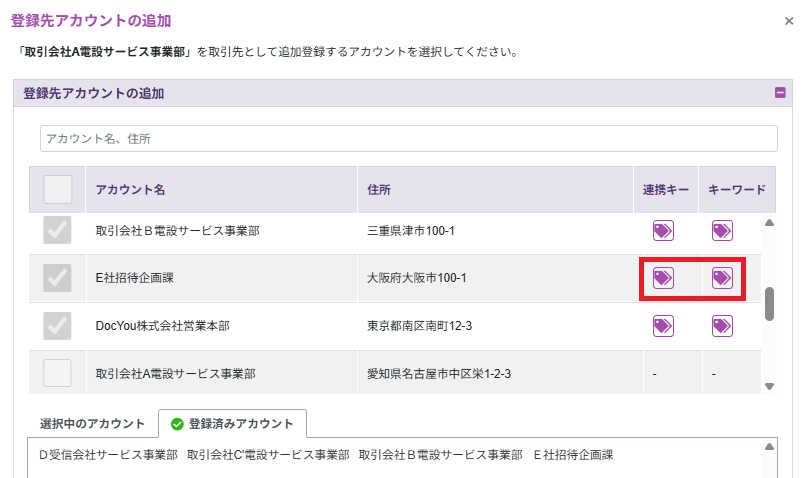Click the アカウント名 column header

click(130, 189)
